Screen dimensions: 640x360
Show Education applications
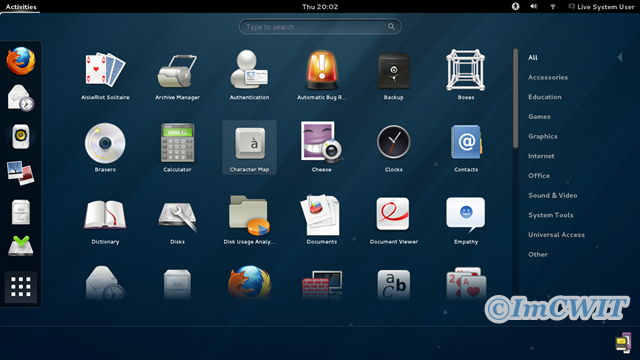tap(544, 97)
